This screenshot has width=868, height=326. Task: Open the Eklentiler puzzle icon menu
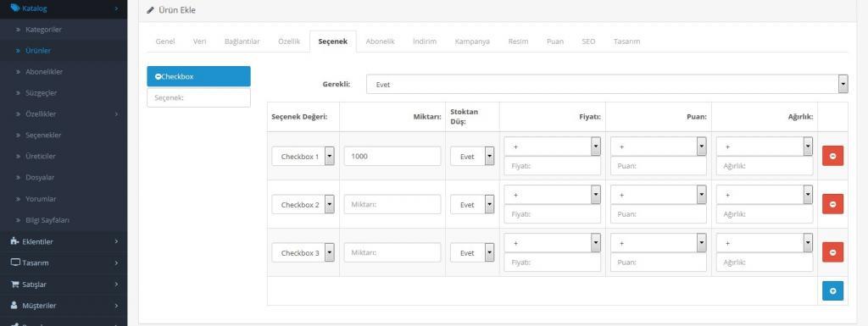(15, 241)
